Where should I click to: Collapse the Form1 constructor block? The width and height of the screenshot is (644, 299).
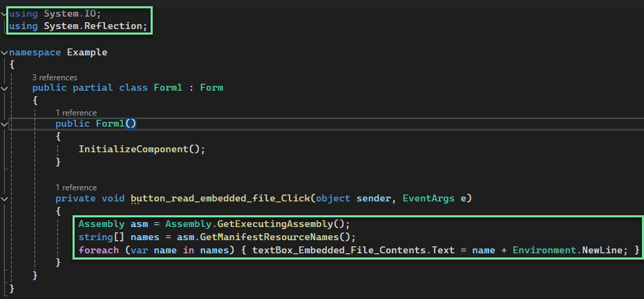point(4,124)
